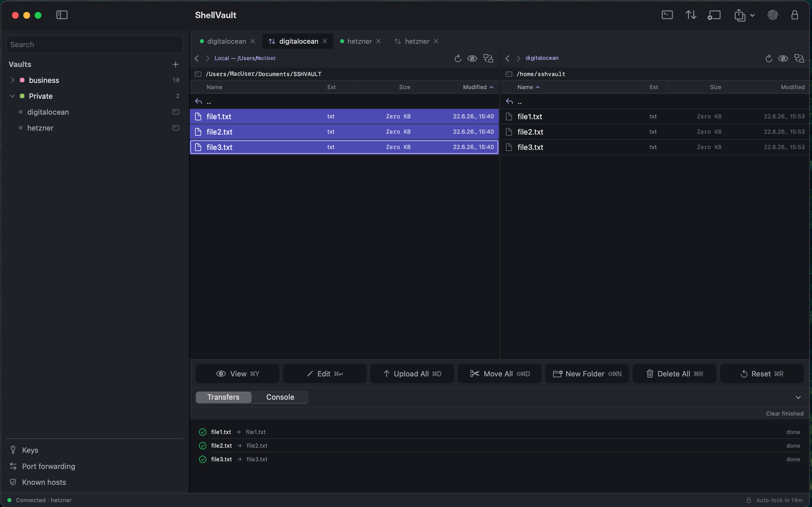Add a new vault with plus

[175, 64]
